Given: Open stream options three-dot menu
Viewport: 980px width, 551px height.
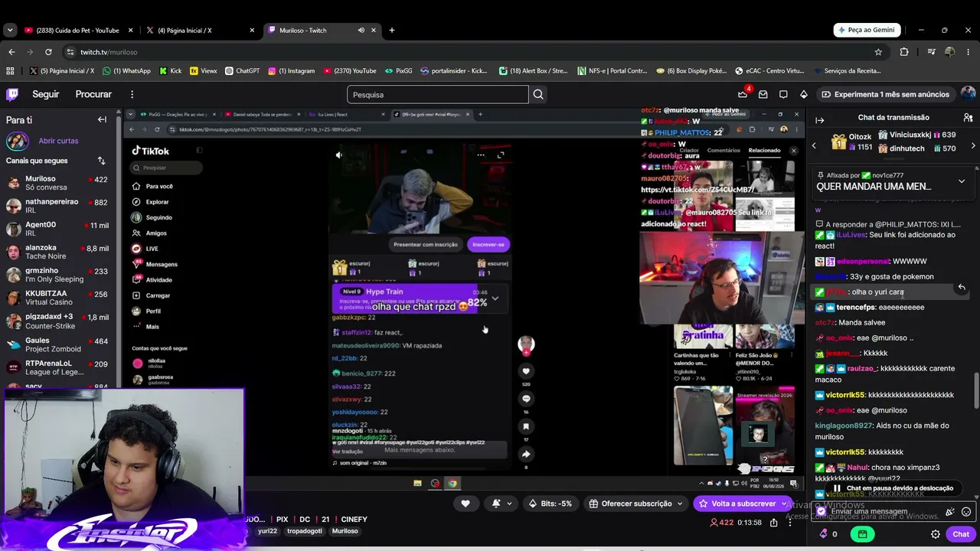Looking at the screenshot, I should point(792,523).
